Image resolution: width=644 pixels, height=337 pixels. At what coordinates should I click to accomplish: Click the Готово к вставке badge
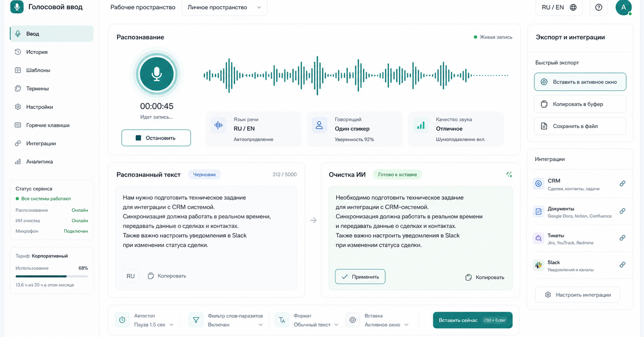397,174
